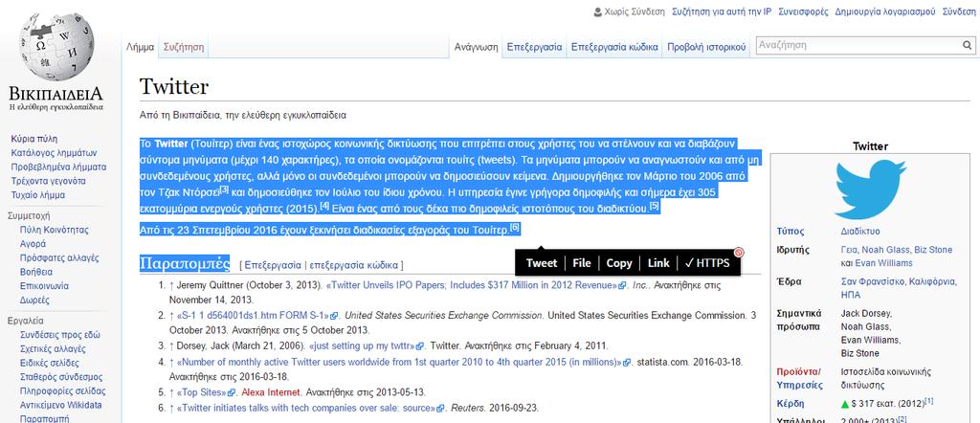Open Συζήτηση για αυτή την IP

(722, 11)
